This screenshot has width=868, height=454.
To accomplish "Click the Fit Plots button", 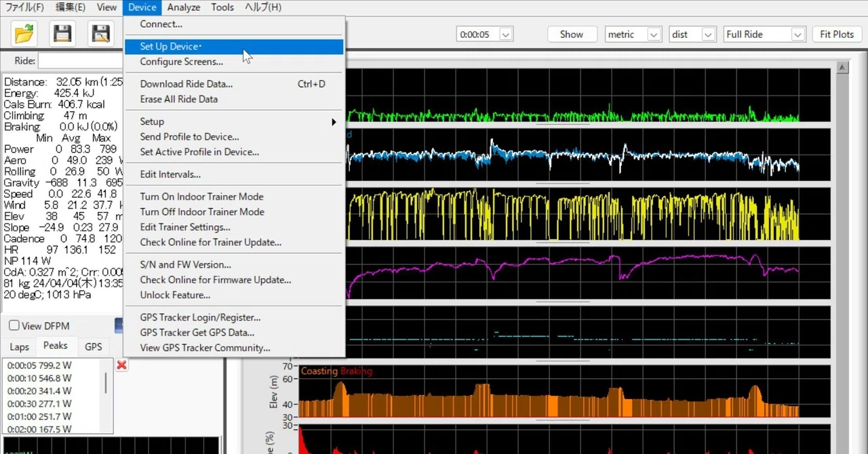I will [837, 35].
